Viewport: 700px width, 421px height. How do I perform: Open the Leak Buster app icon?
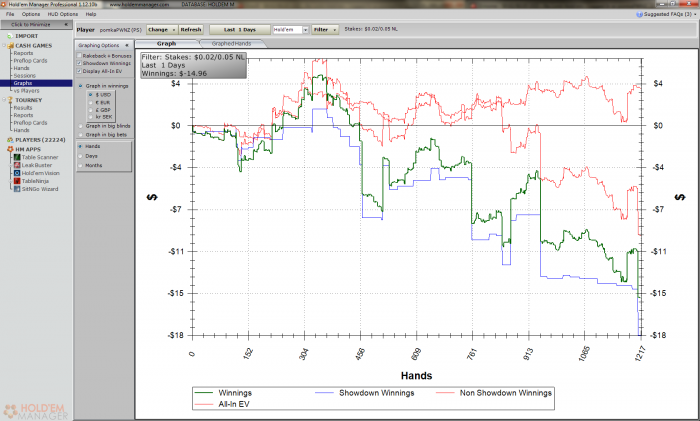[x=17, y=165]
